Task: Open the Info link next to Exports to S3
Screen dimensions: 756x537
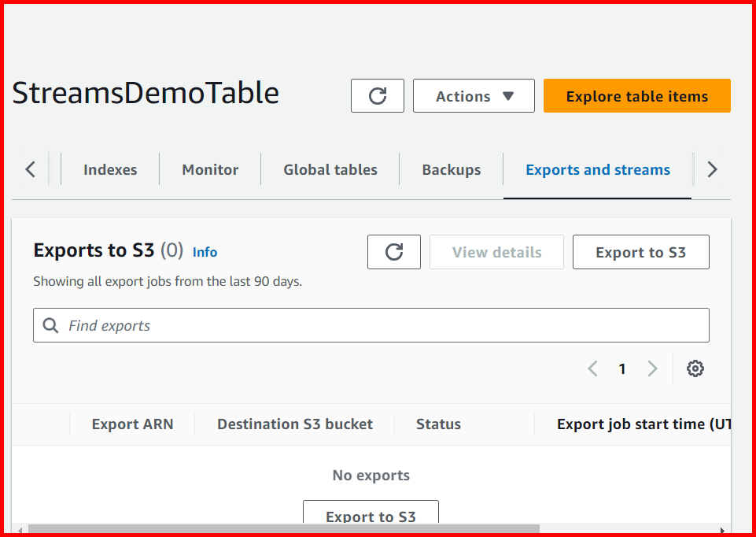Action: (205, 252)
